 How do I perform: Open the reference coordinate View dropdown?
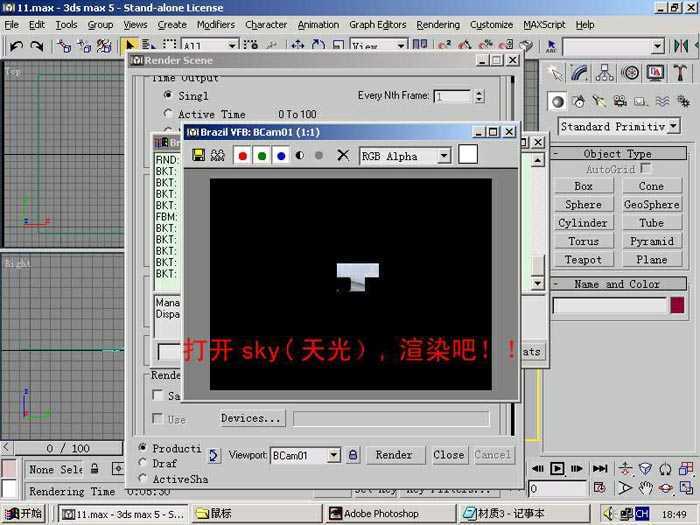coord(401,46)
